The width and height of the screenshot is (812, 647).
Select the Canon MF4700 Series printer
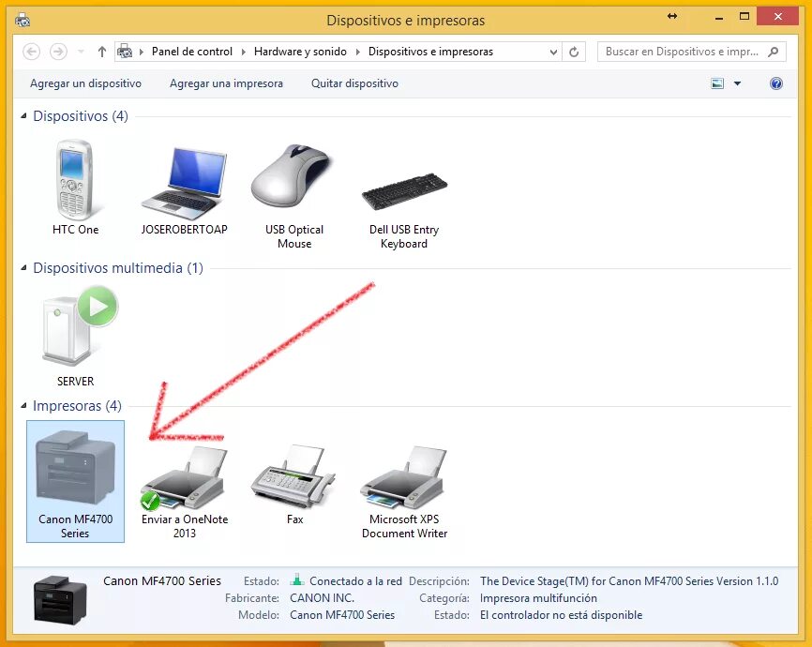76,482
